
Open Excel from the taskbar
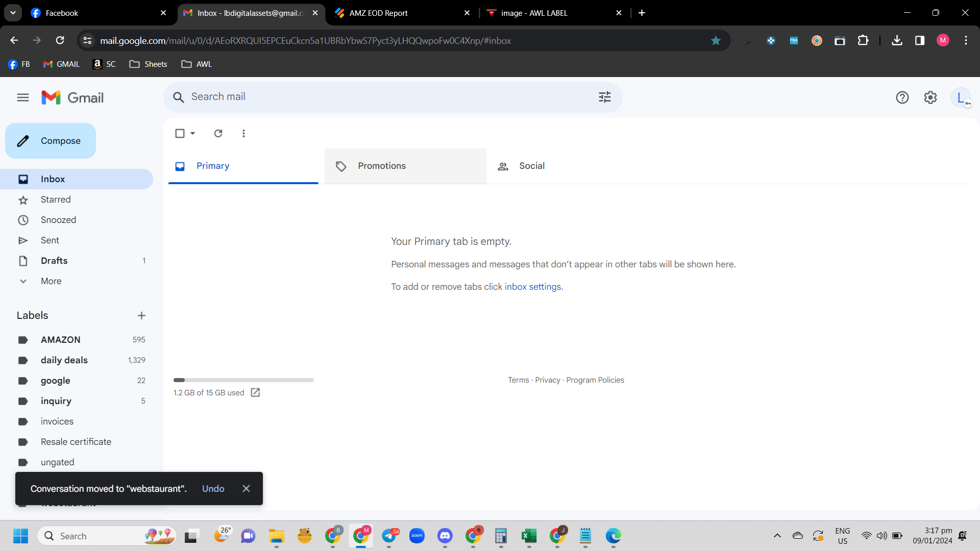click(529, 536)
